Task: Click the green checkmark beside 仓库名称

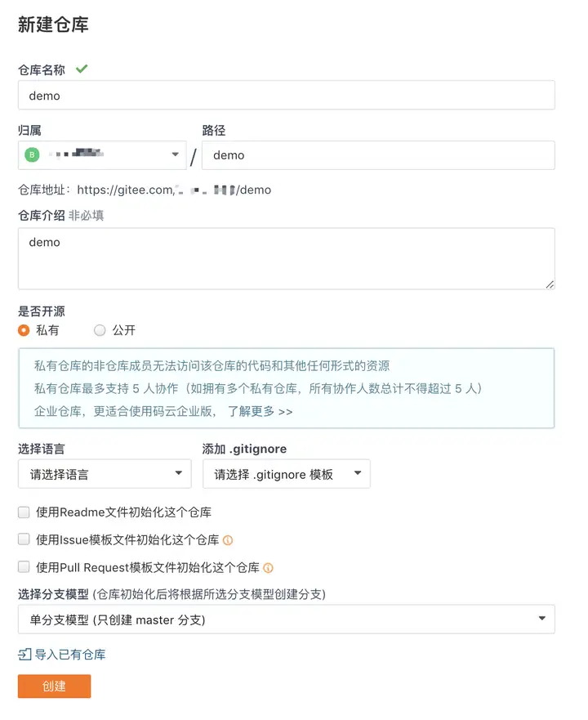Action: pyautogui.click(x=82, y=69)
